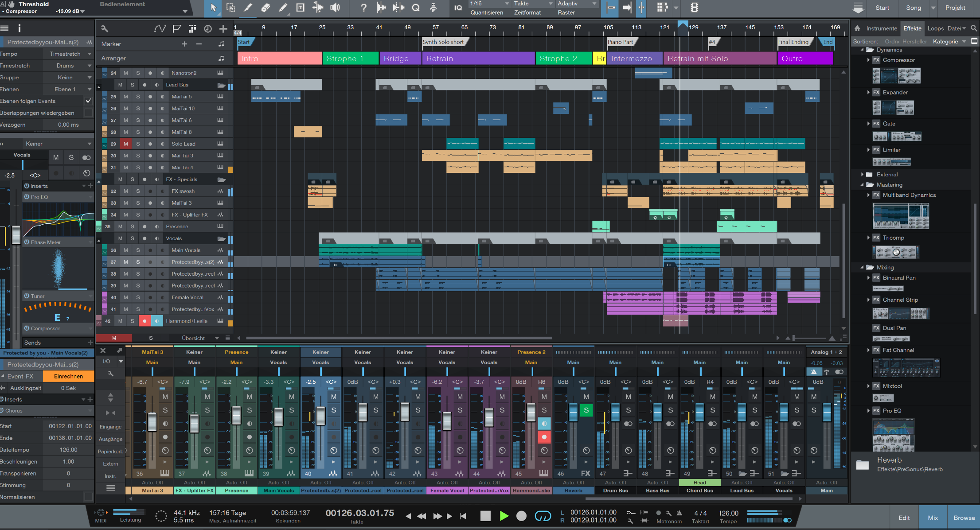Mute the MaiTai 3 mixer channel
The image size is (980, 530).
[165, 397]
